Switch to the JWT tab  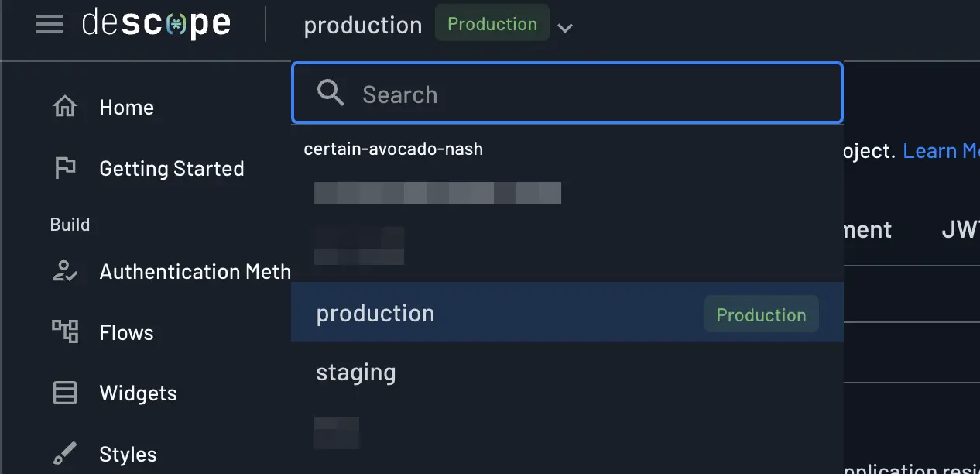pyautogui.click(x=961, y=229)
